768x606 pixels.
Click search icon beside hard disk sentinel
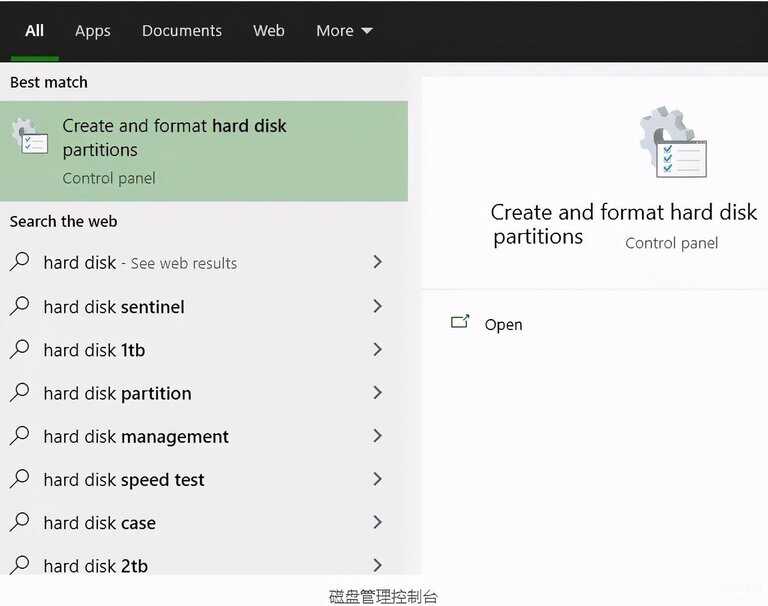pyautogui.click(x=20, y=306)
